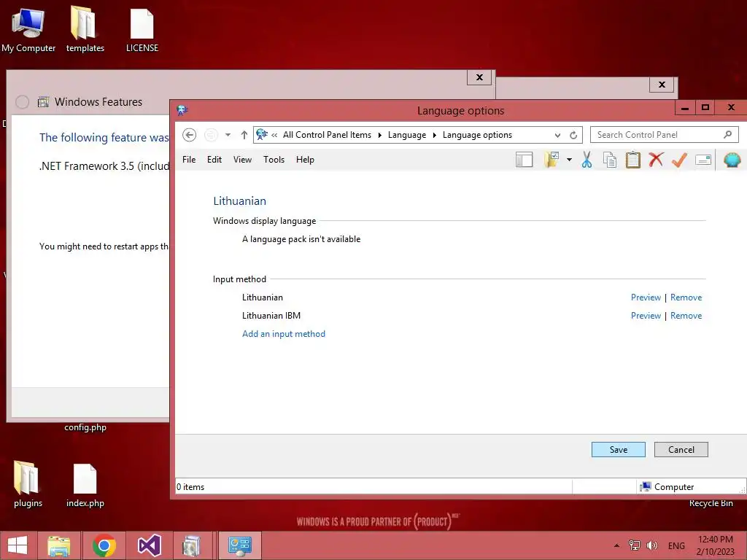Go back with the Back arrow button
This screenshot has width=747, height=560.
coord(189,135)
